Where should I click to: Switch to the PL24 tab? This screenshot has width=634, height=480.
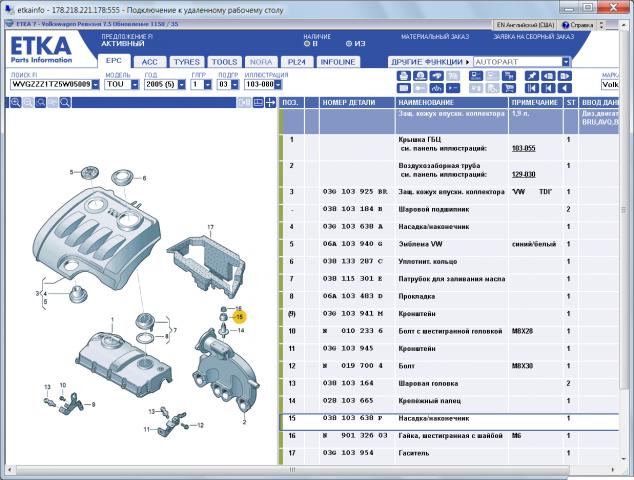296,62
